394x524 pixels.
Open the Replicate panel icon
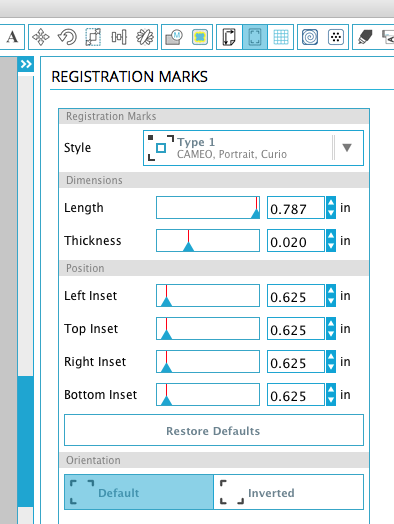point(145,37)
